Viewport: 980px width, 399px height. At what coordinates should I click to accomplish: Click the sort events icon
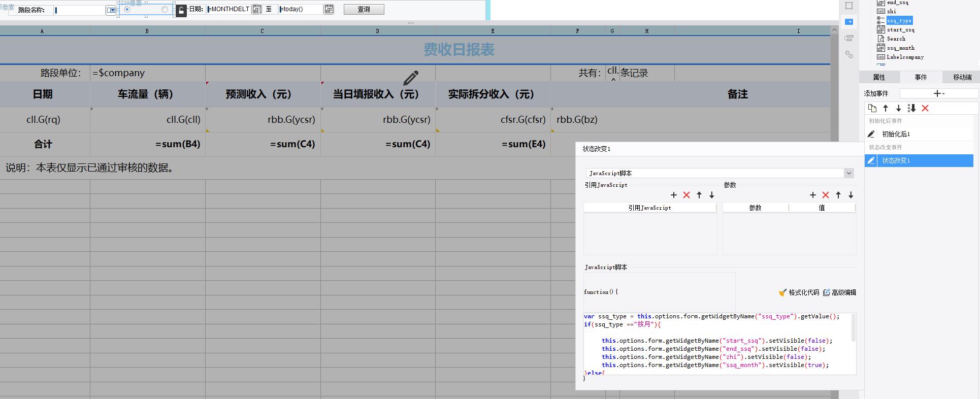(911, 108)
